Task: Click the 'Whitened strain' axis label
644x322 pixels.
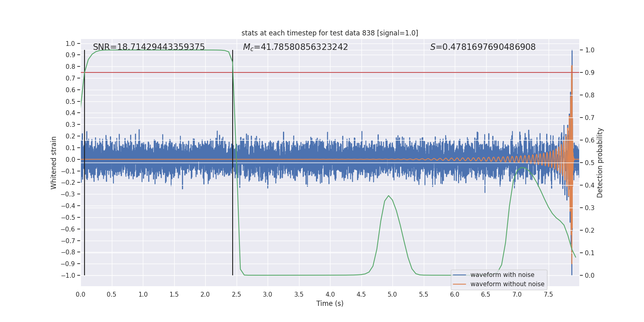Action: 54,163
